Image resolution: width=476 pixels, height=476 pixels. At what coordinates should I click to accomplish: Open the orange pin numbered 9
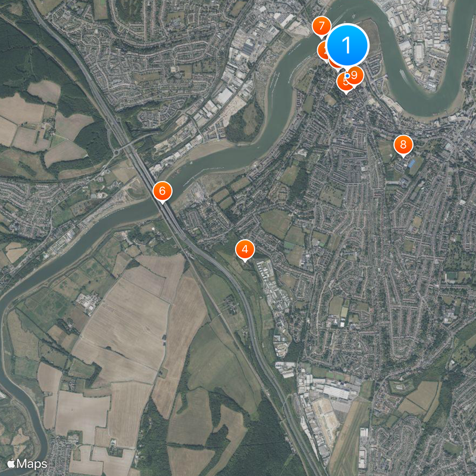pyautogui.click(x=354, y=76)
